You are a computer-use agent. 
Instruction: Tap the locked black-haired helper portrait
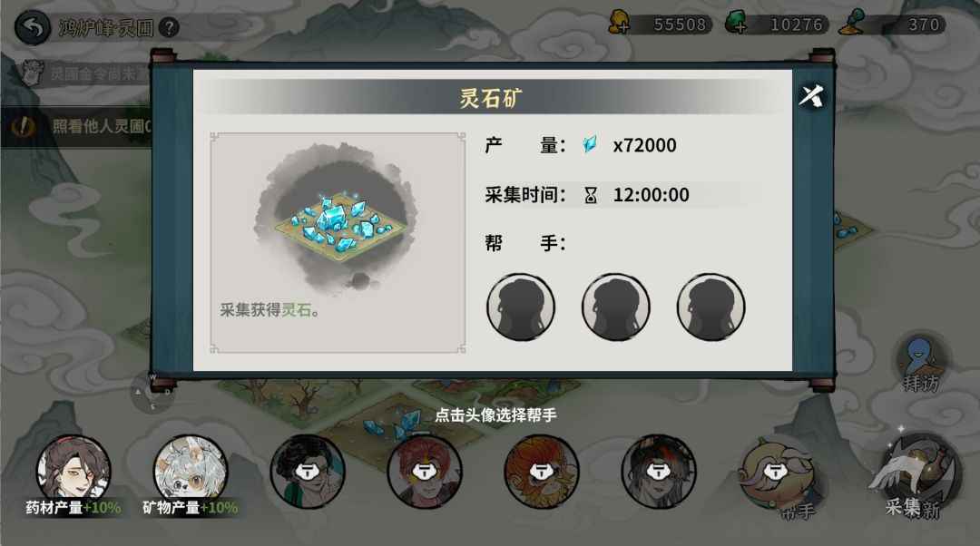click(658, 472)
